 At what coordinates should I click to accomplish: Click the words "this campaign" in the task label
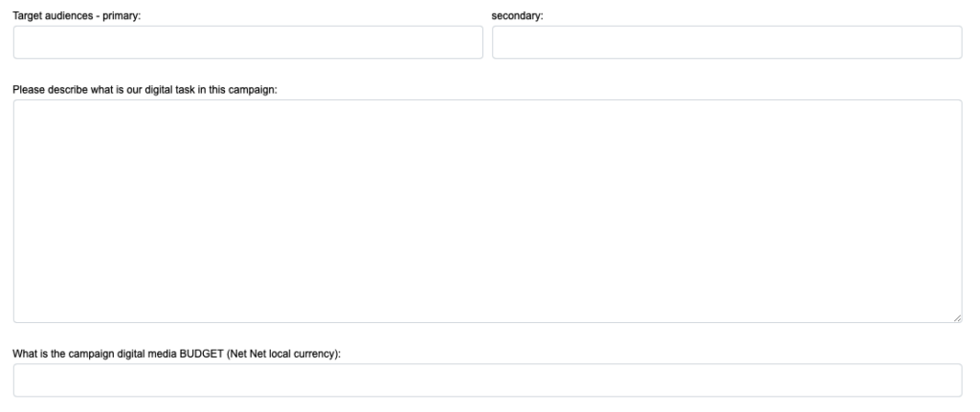click(x=244, y=90)
